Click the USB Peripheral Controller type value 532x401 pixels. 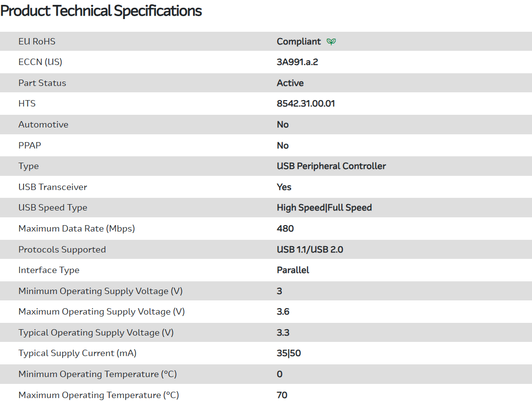click(331, 166)
